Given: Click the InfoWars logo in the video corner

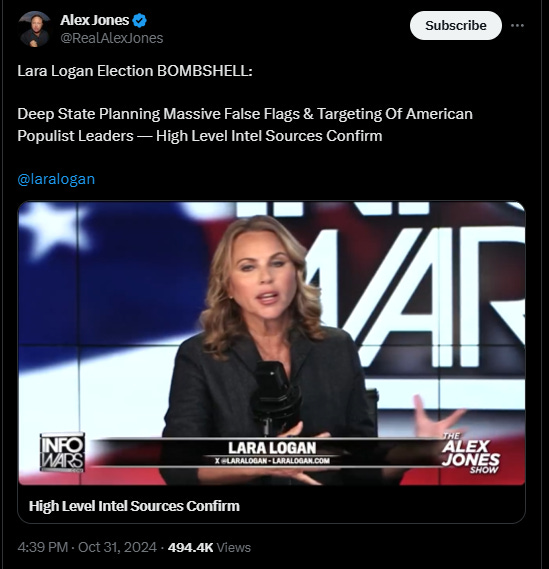Looking at the screenshot, I should [62, 452].
